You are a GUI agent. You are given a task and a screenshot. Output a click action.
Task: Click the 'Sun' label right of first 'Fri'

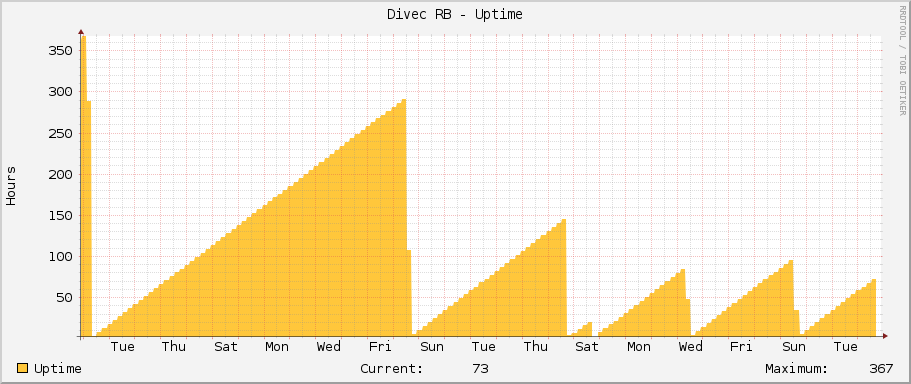(432, 347)
